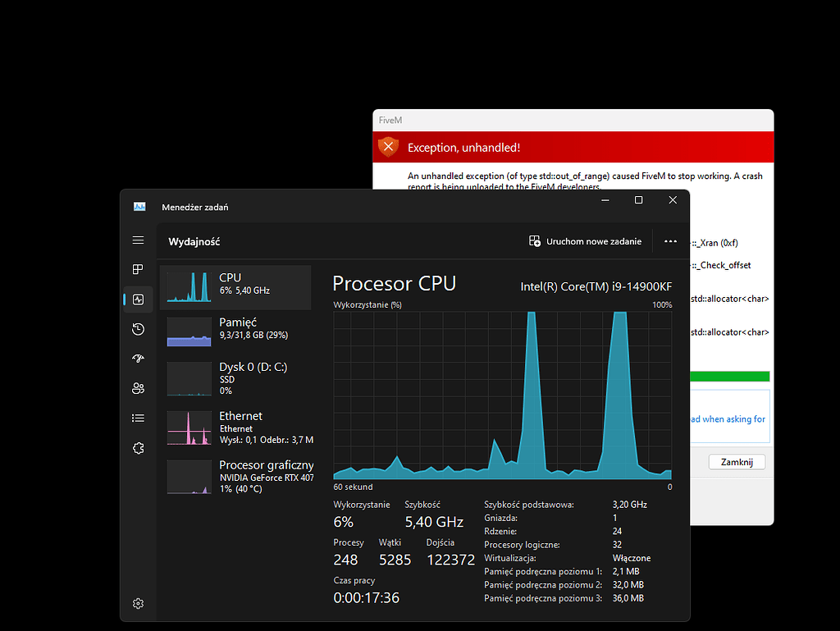Viewport: 840px width, 631px height.
Task: Open the Services puzzle-piece sidebar icon
Action: (x=138, y=448)
